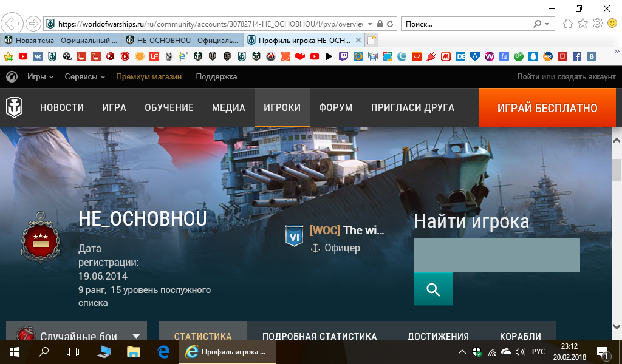Open the purple W bookmark
This screenshot has height=364, width=622.
490,56
